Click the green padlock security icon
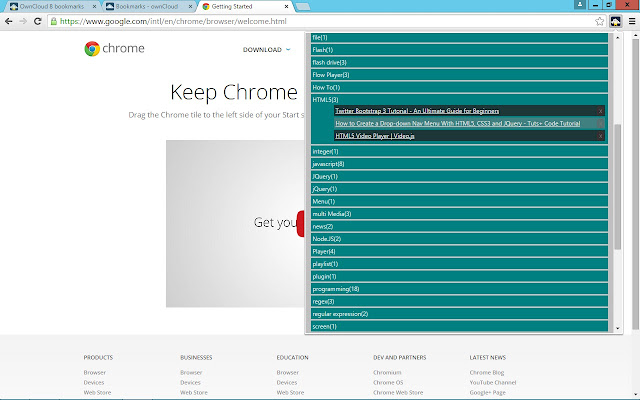The image size is (640, 400). click(53, 21)
